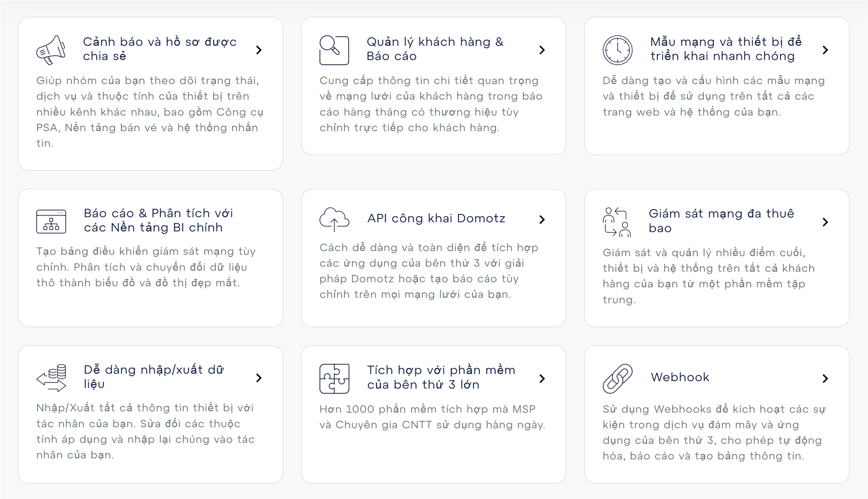868x499 pixels.
Task: Click the puzzle piece integration icon
Action: pos(334,378)
